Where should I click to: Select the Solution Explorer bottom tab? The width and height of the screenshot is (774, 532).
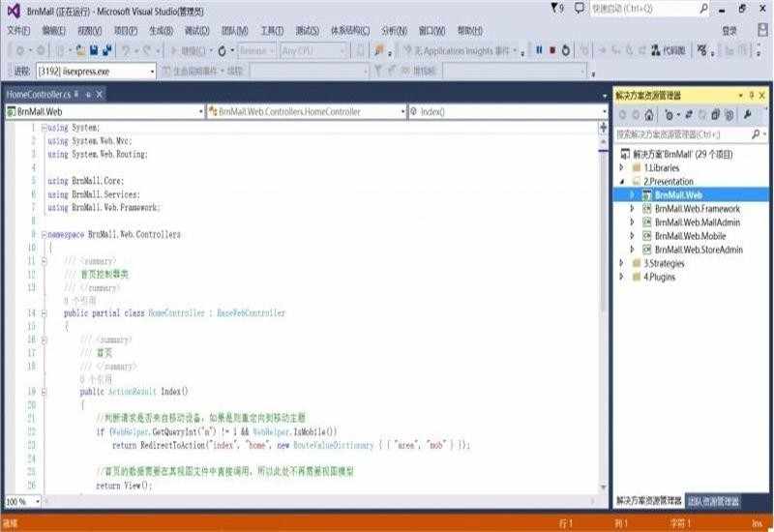pos(648,501)
